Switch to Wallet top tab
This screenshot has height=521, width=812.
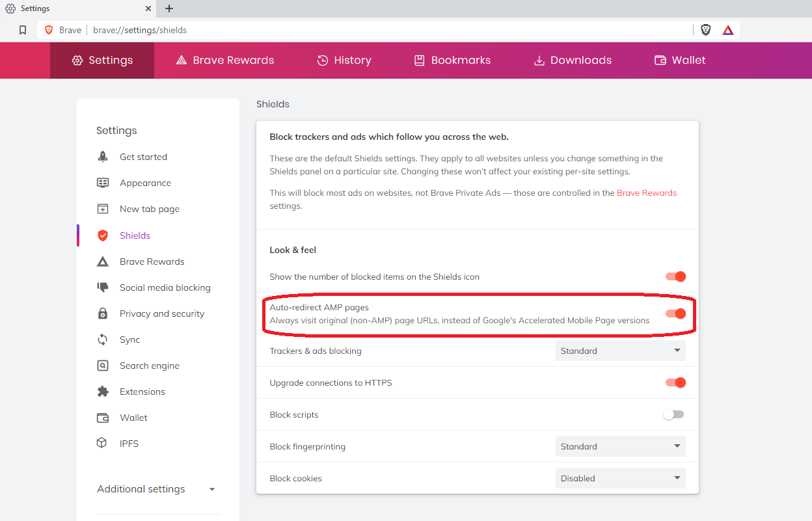(x=680, y=60)
